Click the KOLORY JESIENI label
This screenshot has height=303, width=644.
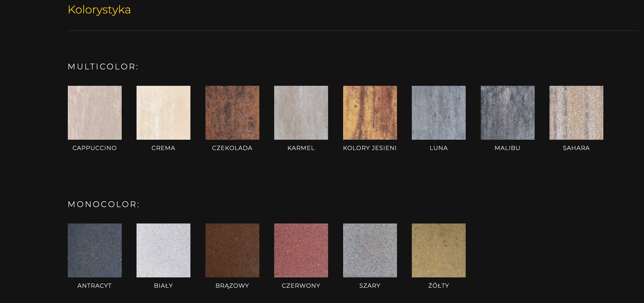click(x=370, y=148)
